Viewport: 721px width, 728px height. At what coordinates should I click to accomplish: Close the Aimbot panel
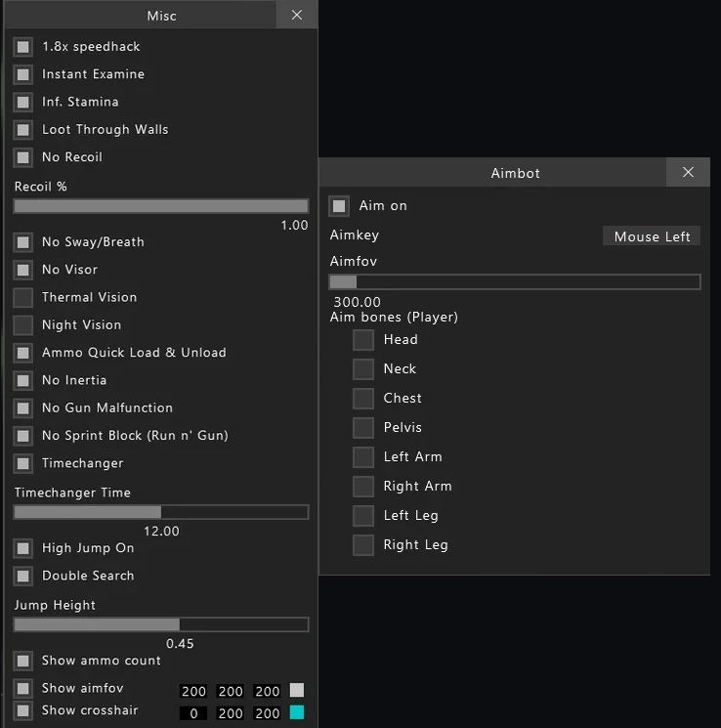click(688, 172)
